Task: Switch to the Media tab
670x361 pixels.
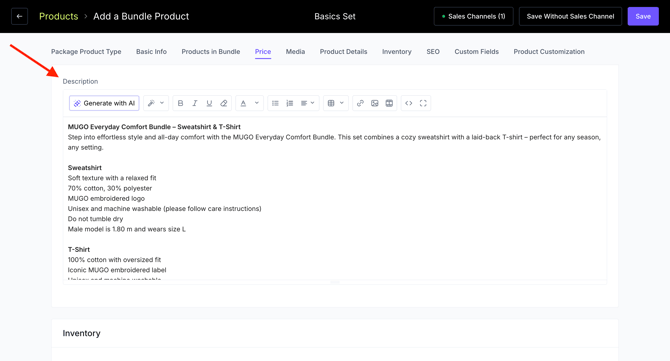Action: tap(295, 52)
